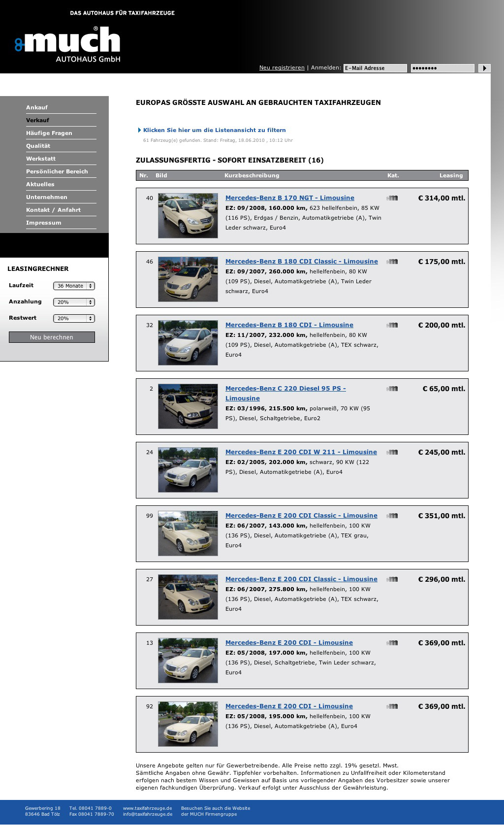This screenshot has height=829, width=504.
Task: Open the Aktuelles menu item
Action: tap(40, 184)
